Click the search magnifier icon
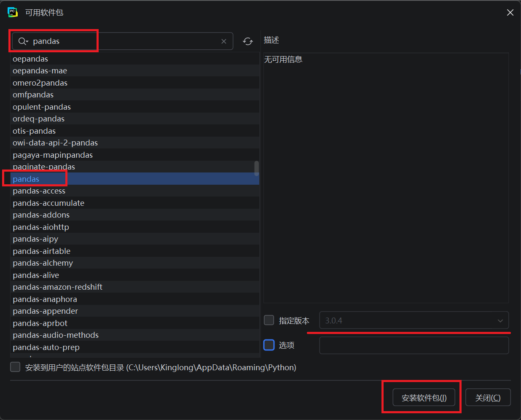The image size is (521, 420). [x=23, y=41]
